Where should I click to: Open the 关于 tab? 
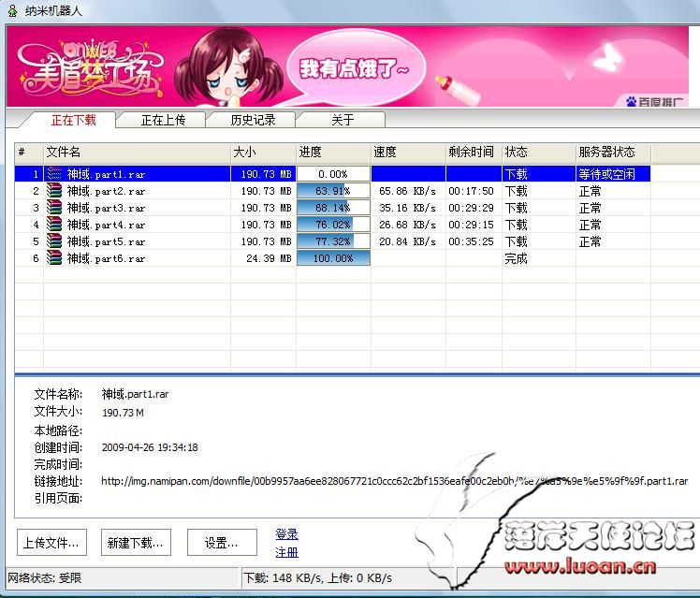pyautogui.click(x=343, y=120)
